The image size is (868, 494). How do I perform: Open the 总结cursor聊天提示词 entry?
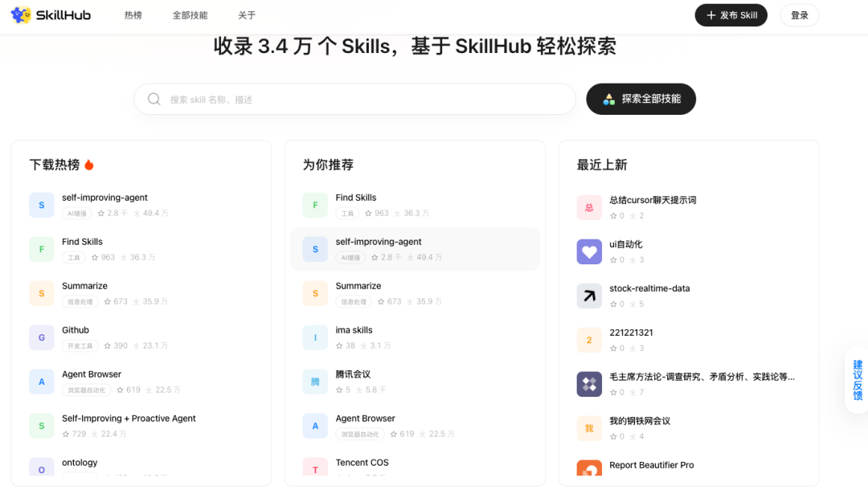pyautogui.click(x=653, y=200)
